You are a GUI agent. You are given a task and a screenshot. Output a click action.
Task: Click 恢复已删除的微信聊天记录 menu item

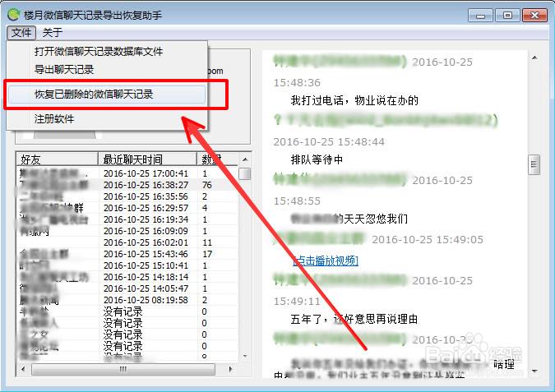[107, 95]
